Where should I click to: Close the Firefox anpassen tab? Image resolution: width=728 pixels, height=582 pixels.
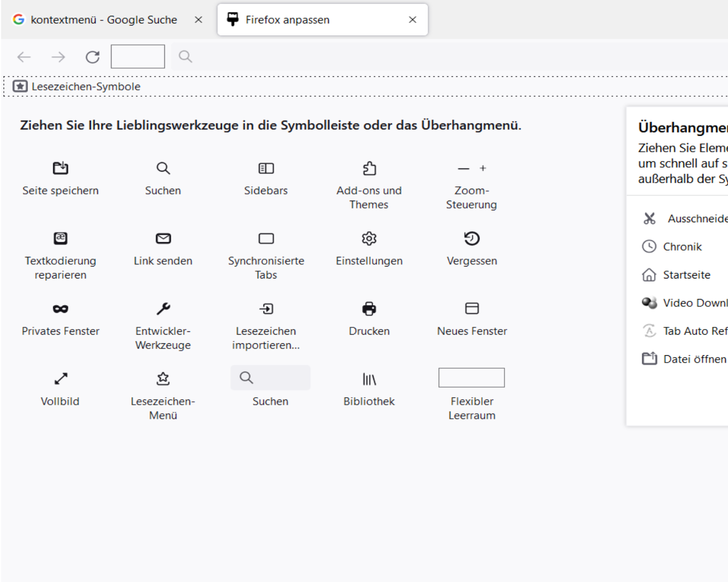coord(412,20)
